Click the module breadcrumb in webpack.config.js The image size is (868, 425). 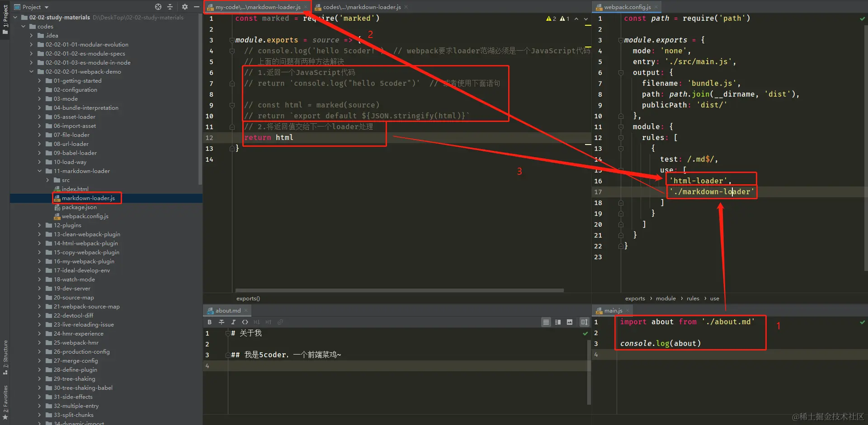tap(666, 299)
